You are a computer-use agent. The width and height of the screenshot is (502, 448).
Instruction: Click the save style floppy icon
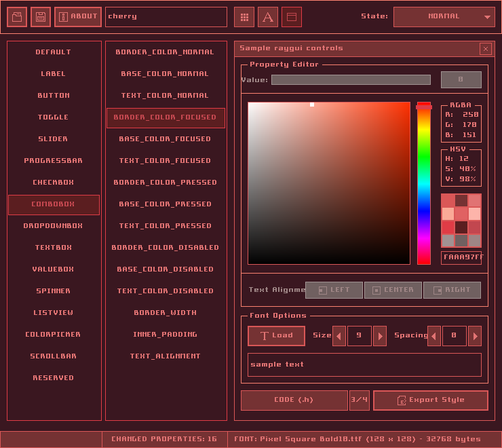pyautogui.click(x=41, y=17)
